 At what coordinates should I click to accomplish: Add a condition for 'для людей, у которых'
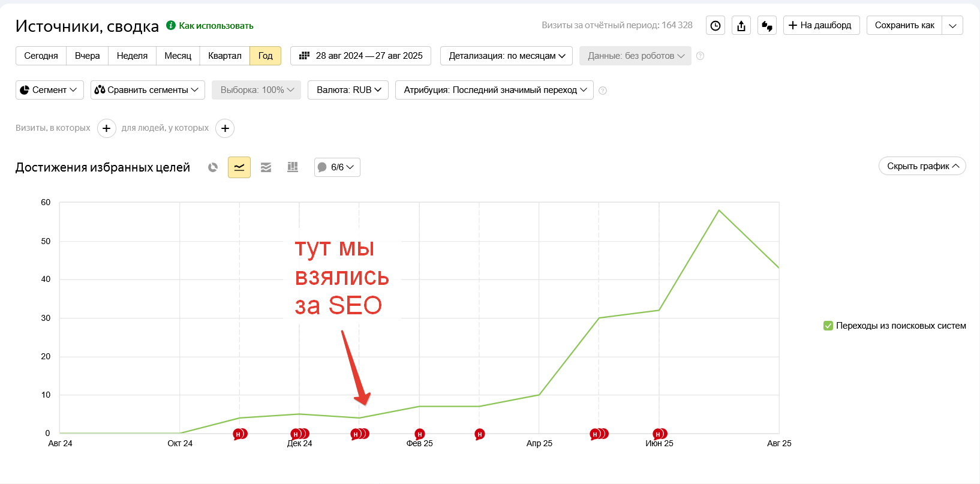pyautogui.click(x=225, y=128)
